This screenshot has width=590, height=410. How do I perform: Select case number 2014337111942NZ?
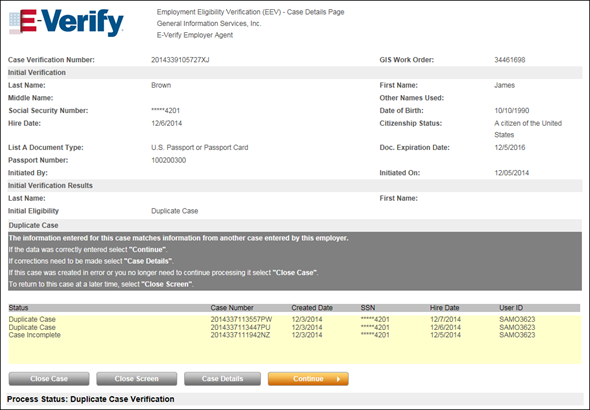click(x=240, y=335)
